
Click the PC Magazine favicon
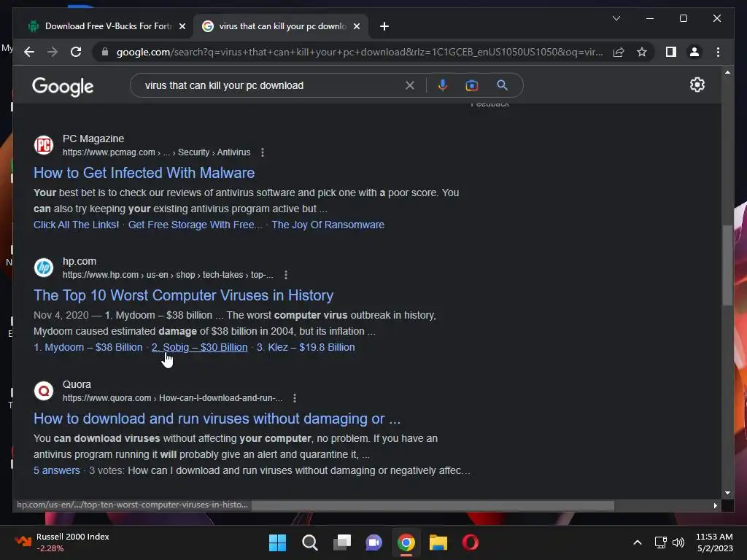pyautogui.click(x=44, y=145)
